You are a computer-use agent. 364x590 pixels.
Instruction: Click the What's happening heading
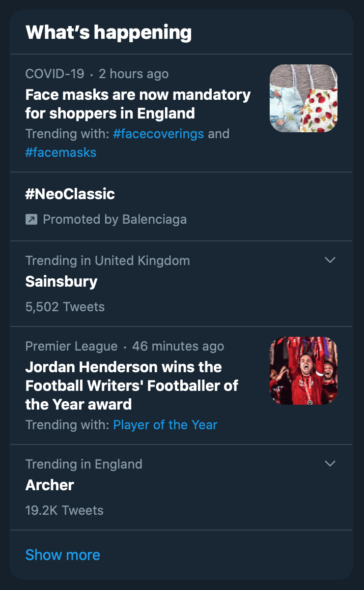click(x=109, y=32)
